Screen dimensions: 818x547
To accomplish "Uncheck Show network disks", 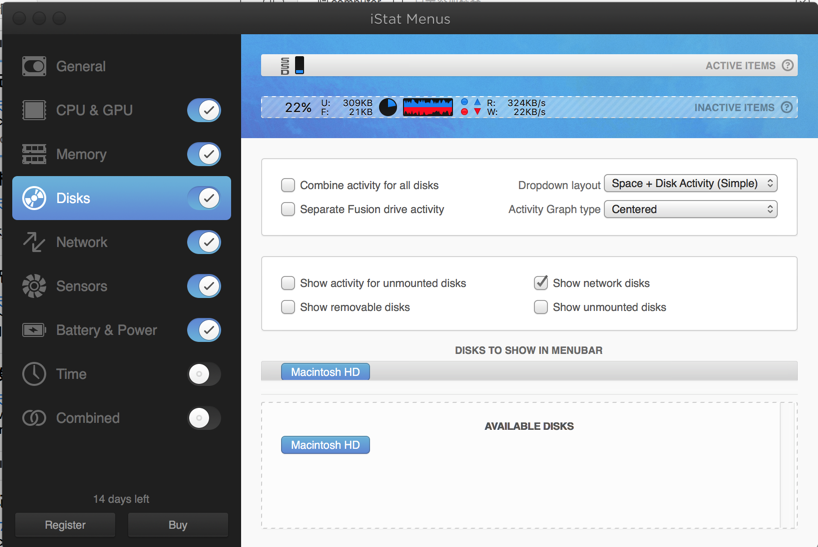I will [x=541, y=283].
